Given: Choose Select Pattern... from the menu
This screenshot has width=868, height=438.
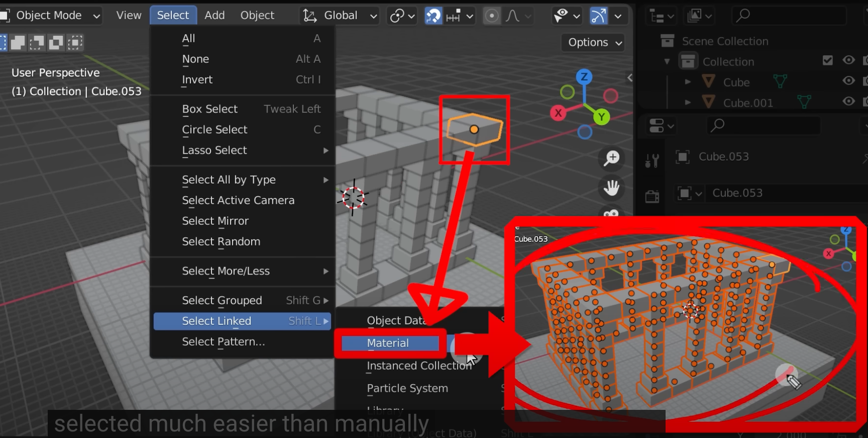Looking at the screenshot, I should (242, 341).
